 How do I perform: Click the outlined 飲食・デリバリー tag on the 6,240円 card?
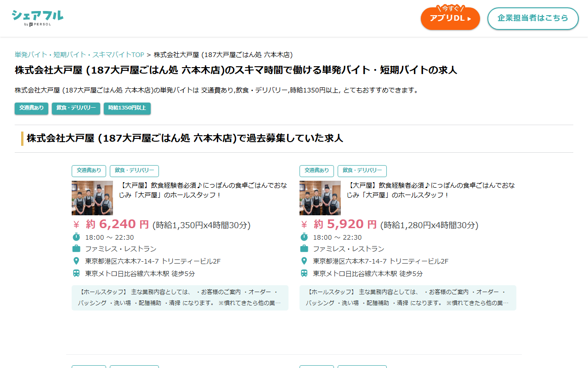point(134,171)
